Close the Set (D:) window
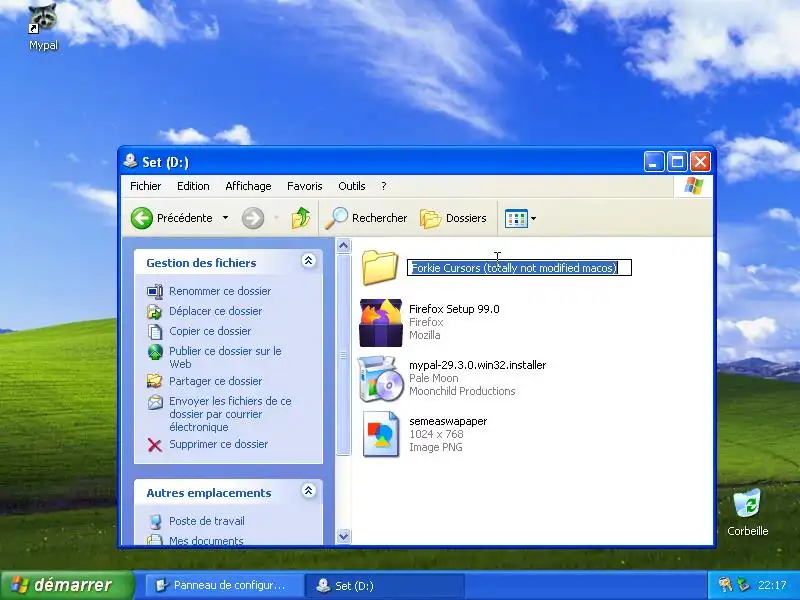800x600 pixels. tap(701, 162)
